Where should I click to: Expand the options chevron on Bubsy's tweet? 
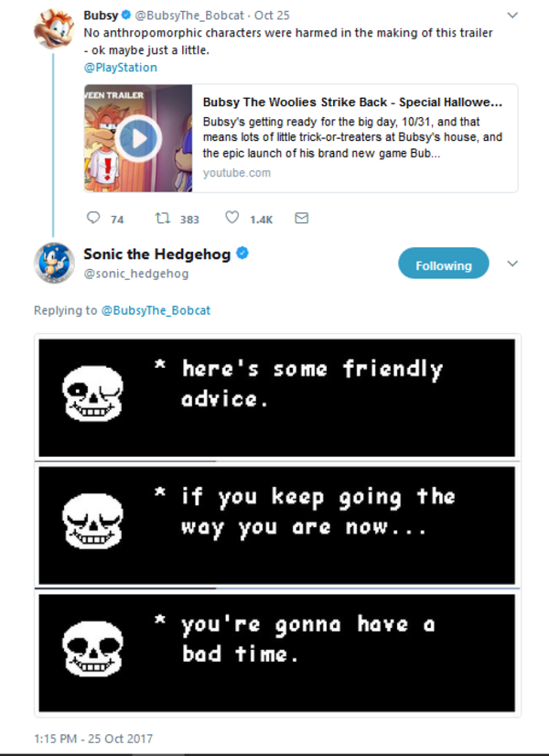point(512,16)
